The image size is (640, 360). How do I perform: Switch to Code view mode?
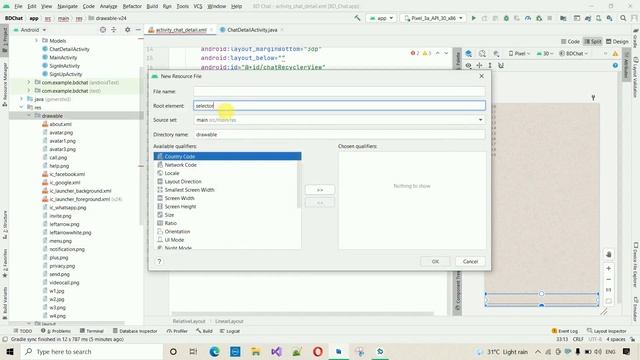point(570,42)
